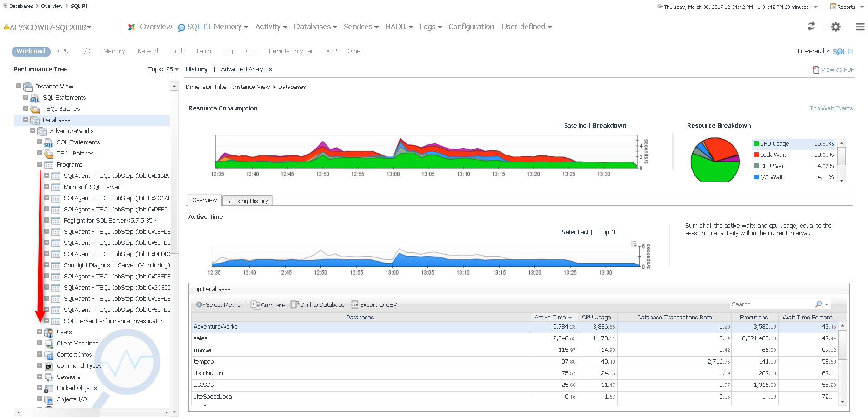Toggle Active Time to Top 10

[608, 232]
